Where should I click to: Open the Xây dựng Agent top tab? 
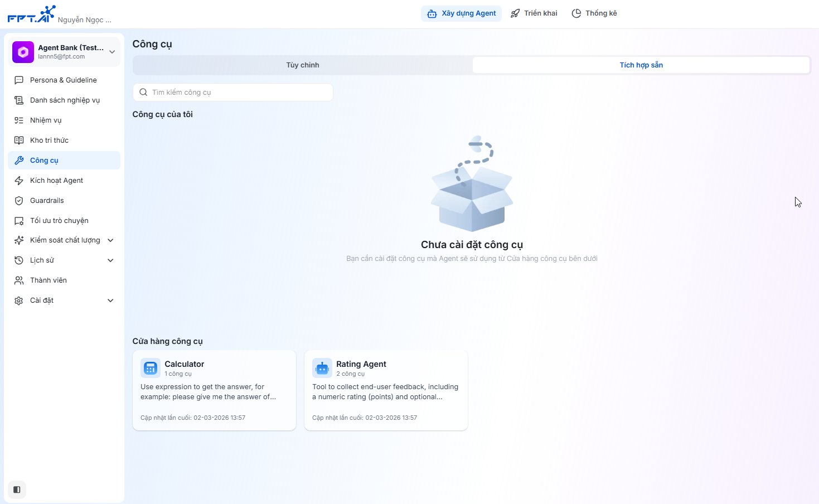[x=461, y=13]
